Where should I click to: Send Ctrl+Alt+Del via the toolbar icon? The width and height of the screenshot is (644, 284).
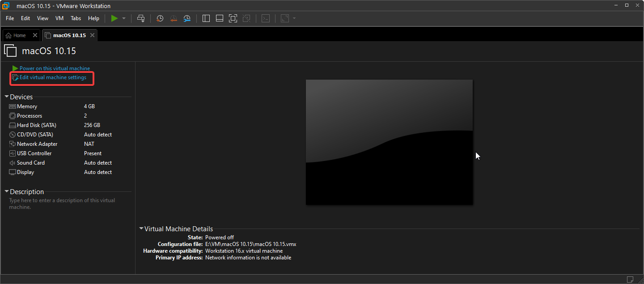pyautogui.click(x=141, y=18)
